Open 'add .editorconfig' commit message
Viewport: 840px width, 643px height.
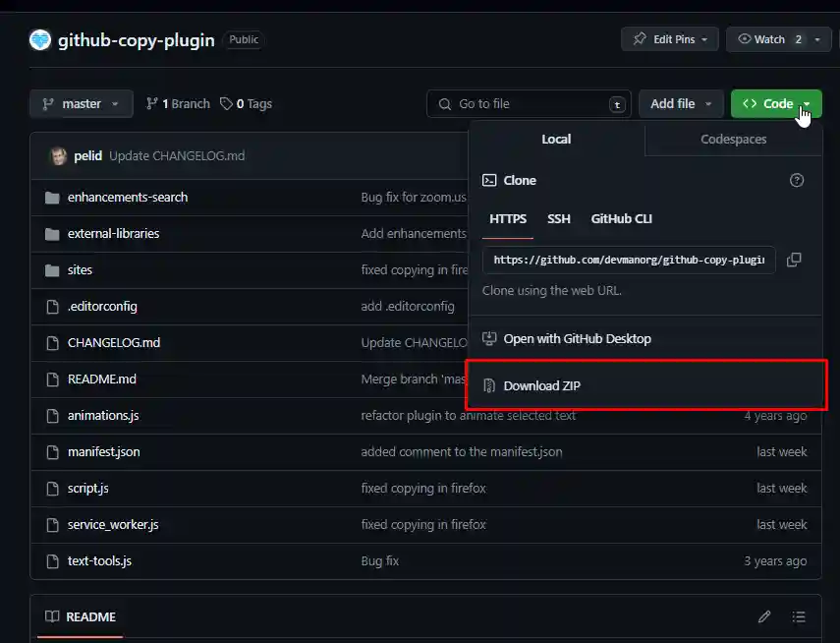tap(408, 306)
